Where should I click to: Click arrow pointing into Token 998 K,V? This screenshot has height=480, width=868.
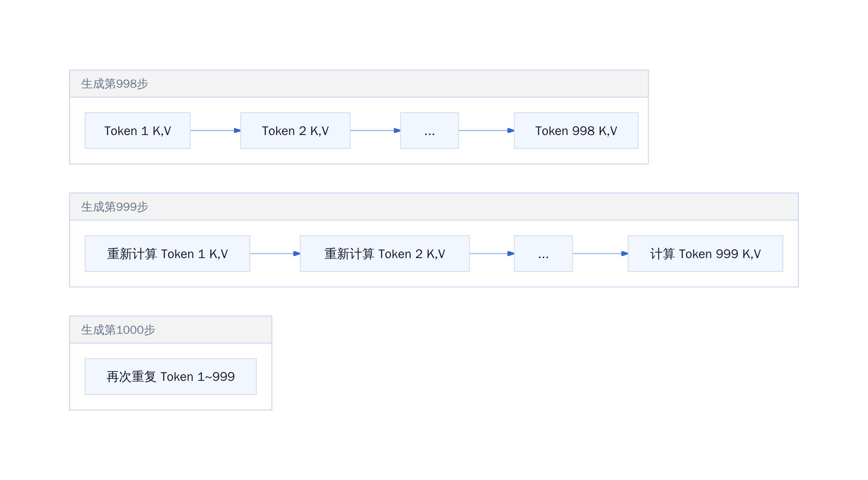coord(486,130)
